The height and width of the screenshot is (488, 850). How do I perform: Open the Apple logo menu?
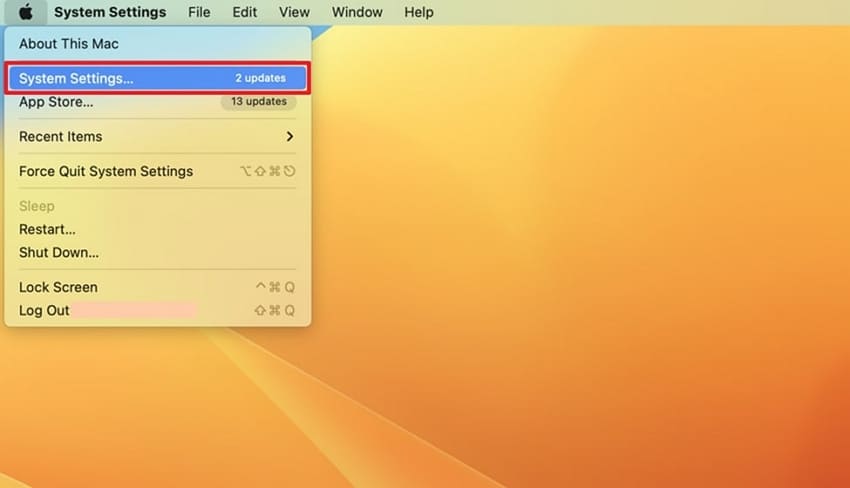point(26,12)
